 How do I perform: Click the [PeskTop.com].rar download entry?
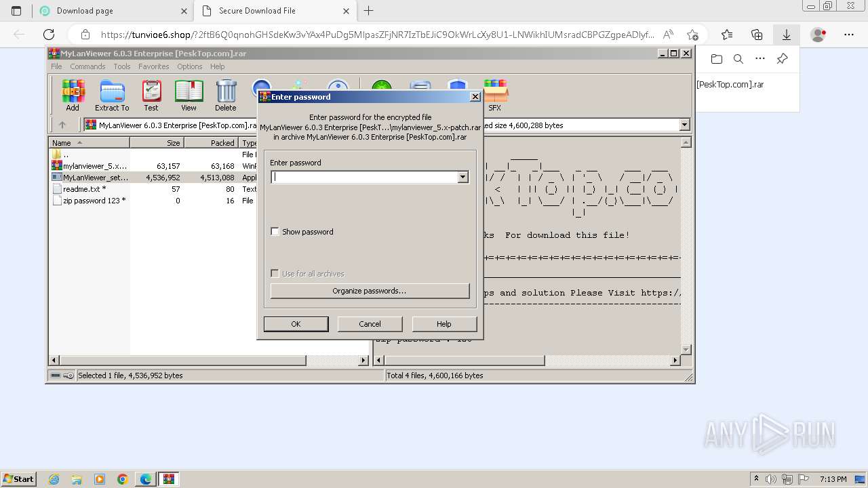[x=730, y=85]
